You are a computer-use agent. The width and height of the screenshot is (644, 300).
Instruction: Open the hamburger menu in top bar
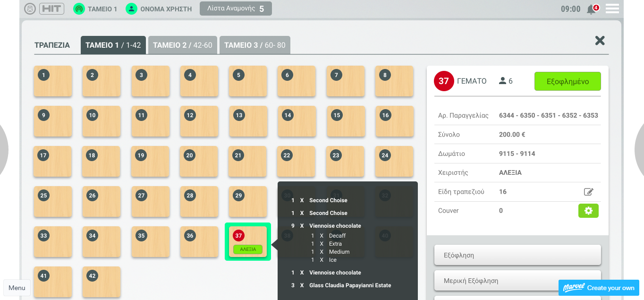[612, 9]
